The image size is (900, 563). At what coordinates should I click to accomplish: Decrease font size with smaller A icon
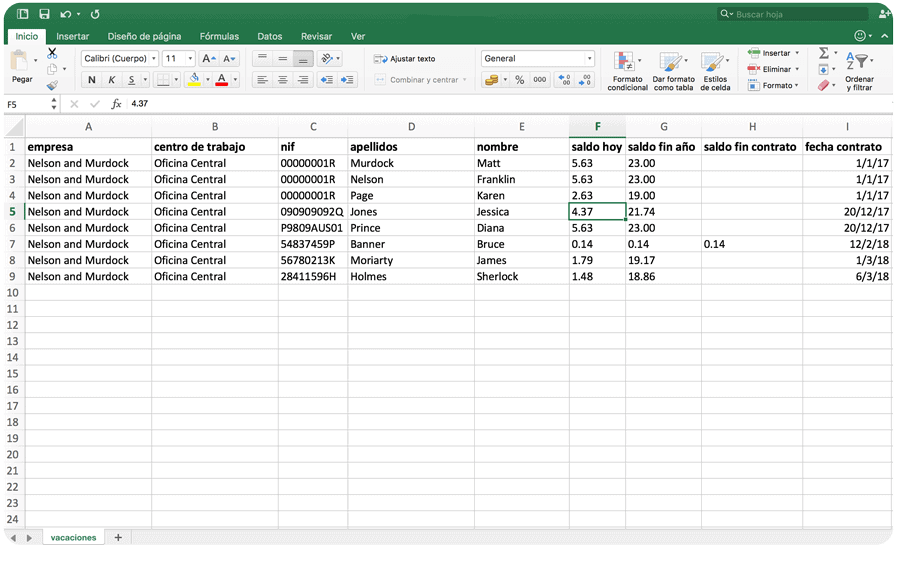point(229,59)
